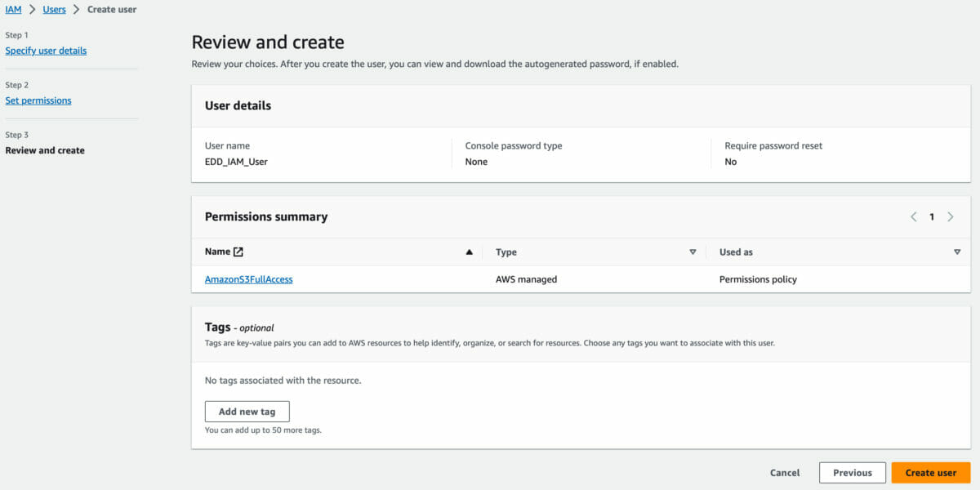Screen dimensions: 980x490
Task: Navigate to Users in the breadcrumb
Action: click(54, 10)
